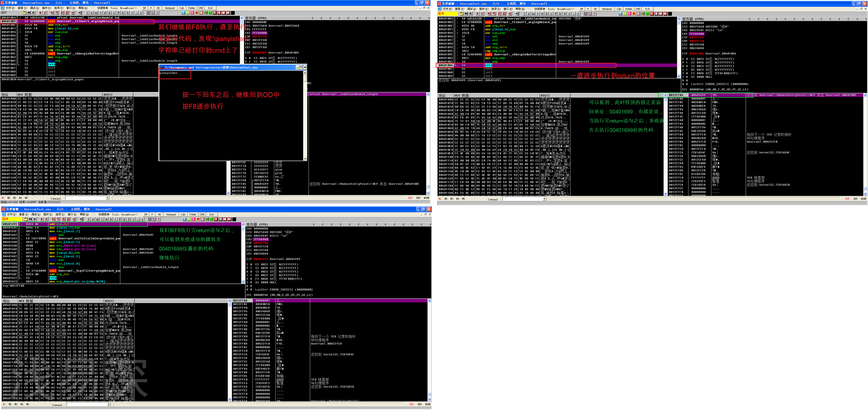868x411 pixels.
Task: Expand Command dropdown arrow in bottom-left window
Action: coord(109,404)
